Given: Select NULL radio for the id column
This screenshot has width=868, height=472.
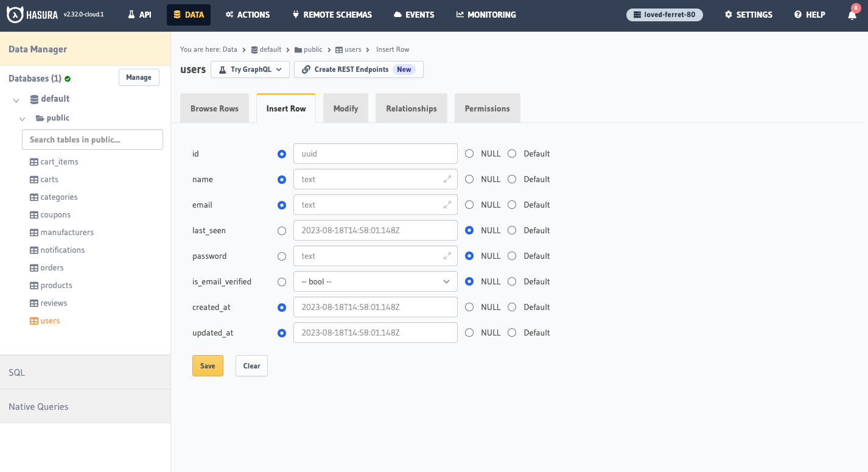Looking at the screenshot, I should [x=469, y=153].
